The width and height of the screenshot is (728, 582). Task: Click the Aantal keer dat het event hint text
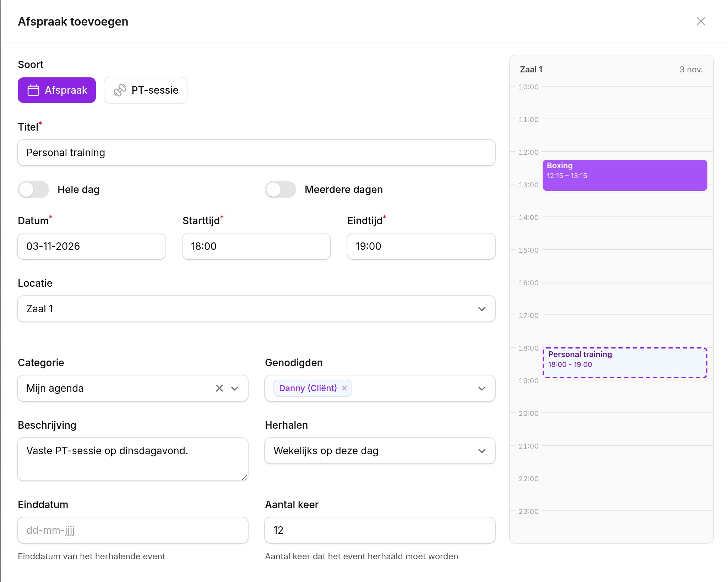[362, 556]
